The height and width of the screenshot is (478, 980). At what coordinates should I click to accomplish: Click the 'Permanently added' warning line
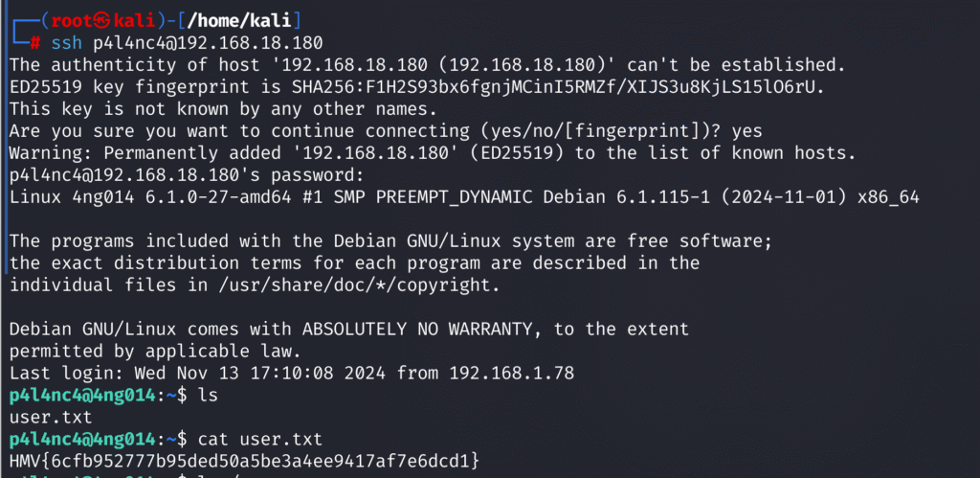click(x=433, y=152)
